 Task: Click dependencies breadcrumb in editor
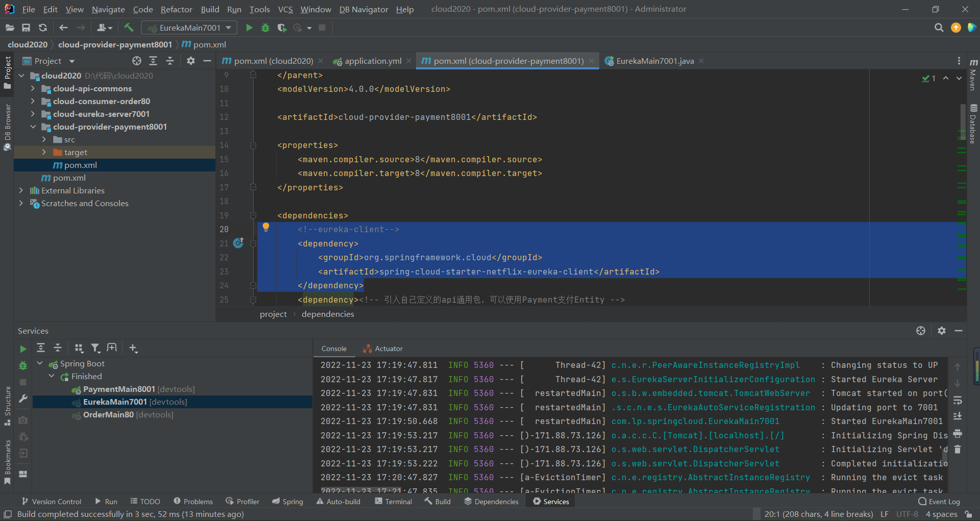click(328, 314)
